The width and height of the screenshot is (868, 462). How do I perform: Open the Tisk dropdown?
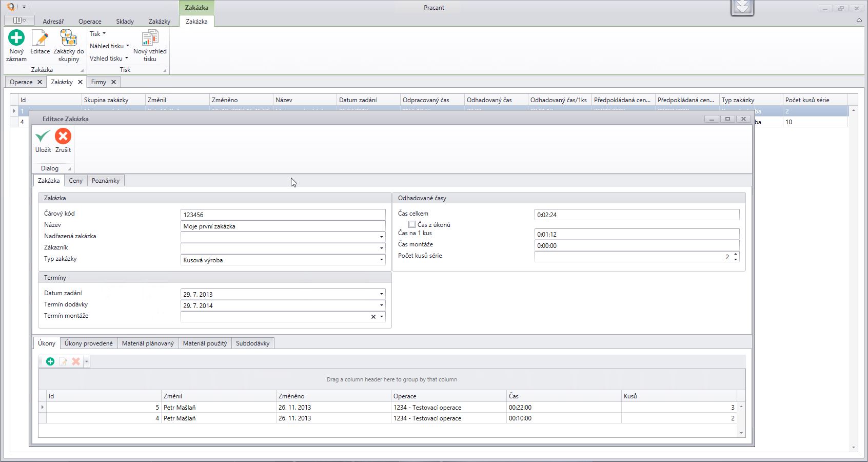tap(97, 34)
